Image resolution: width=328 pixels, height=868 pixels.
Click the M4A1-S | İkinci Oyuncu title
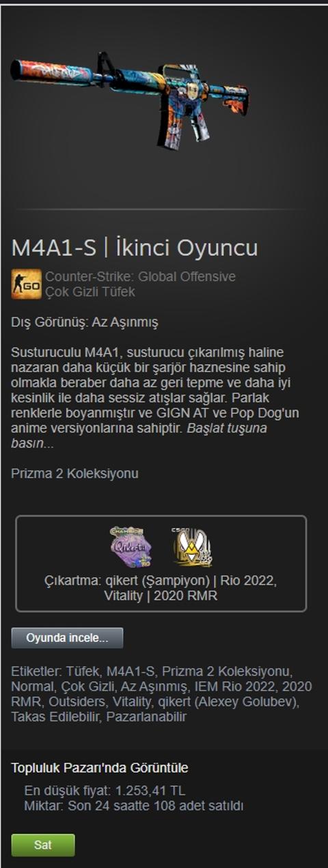(135, 248)
